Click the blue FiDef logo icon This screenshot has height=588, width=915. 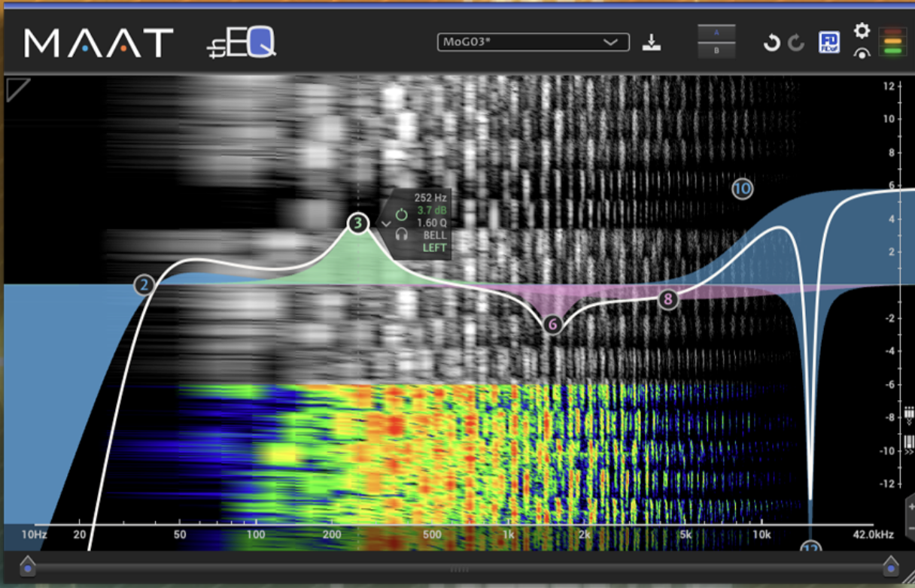(829, 42)
